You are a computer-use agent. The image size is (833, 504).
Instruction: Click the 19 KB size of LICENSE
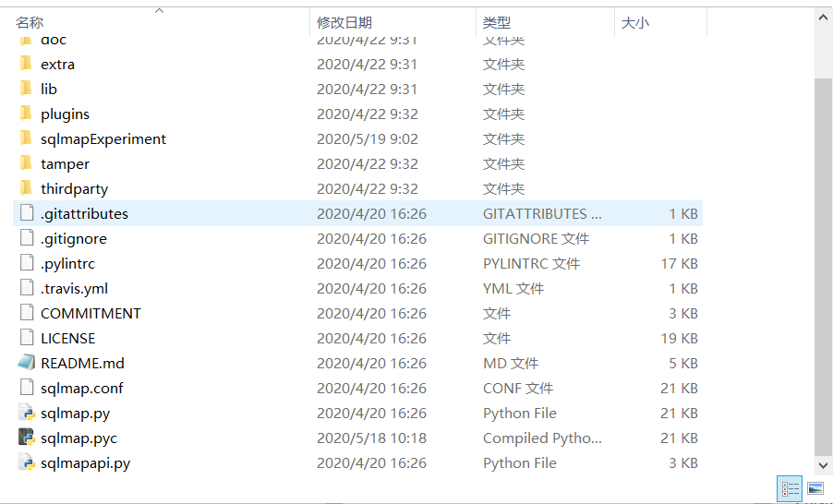click(x=679, y=338)
